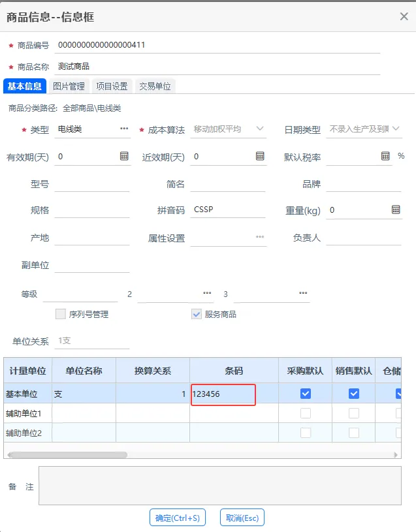Open the 交易单位 tab

155,86
